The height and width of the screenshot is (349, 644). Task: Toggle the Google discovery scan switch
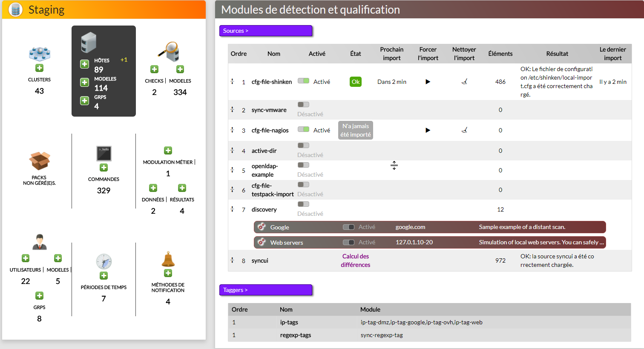[x=348, y=227]
